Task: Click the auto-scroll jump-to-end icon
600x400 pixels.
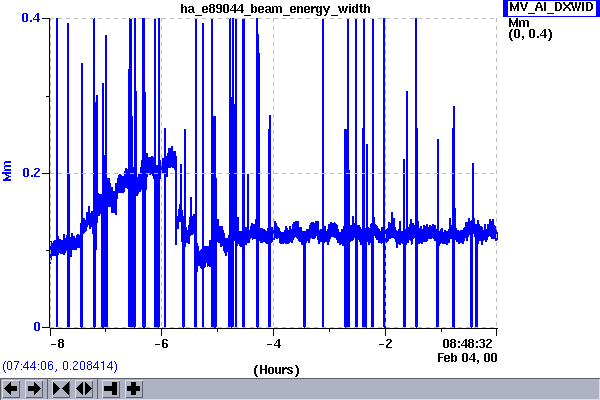Action: (x=111, y=388)
